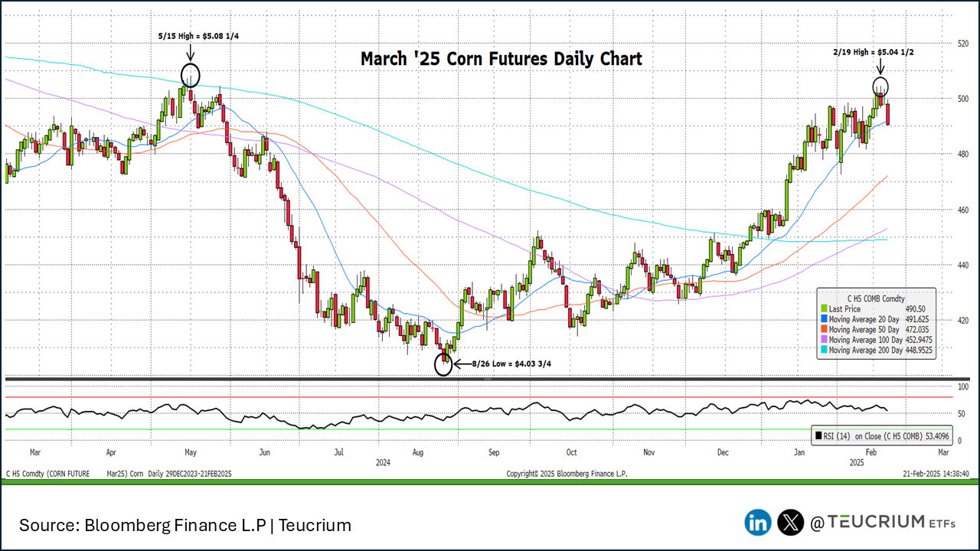Click the timestamp 21-Feb-2025 14:38:40
Screen dimensions: 980x551
[x=936, y=474]
